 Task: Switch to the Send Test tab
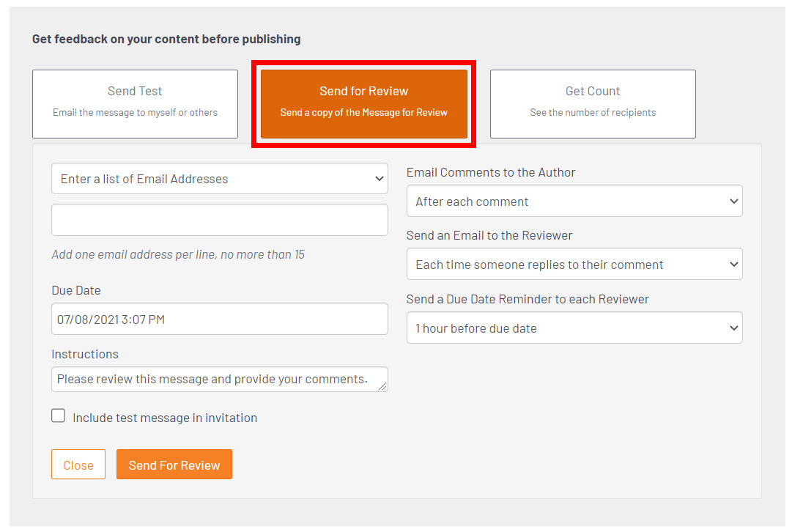tap(135, 103)
